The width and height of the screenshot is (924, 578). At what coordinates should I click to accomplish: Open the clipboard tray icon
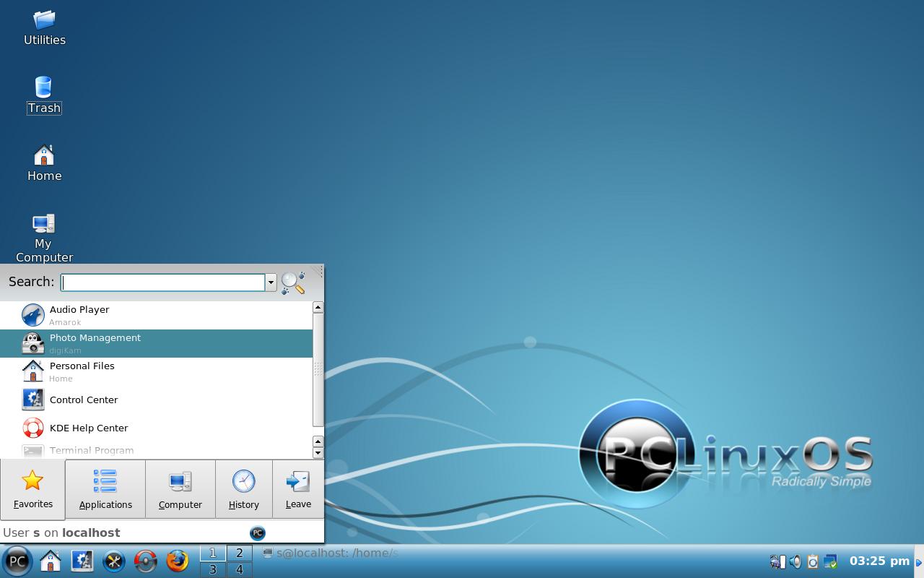click(x=813, y=561)
